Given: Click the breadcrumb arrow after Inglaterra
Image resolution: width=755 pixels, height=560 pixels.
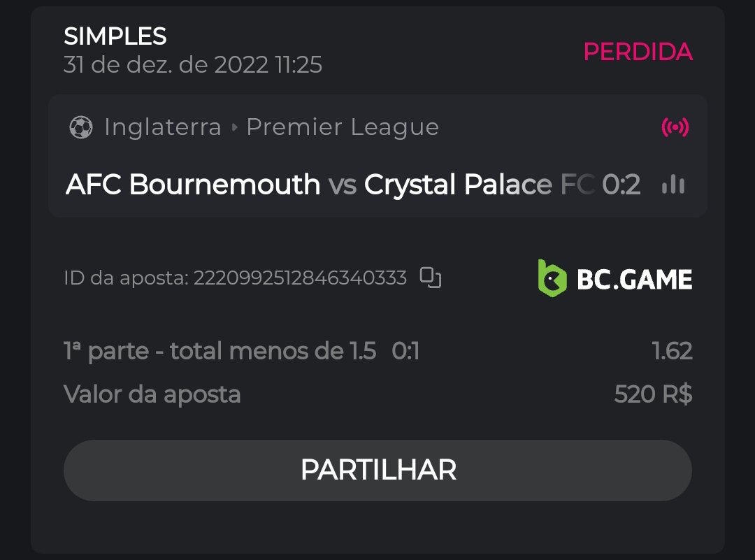Looking at the screenshot, I should [234, 128].
